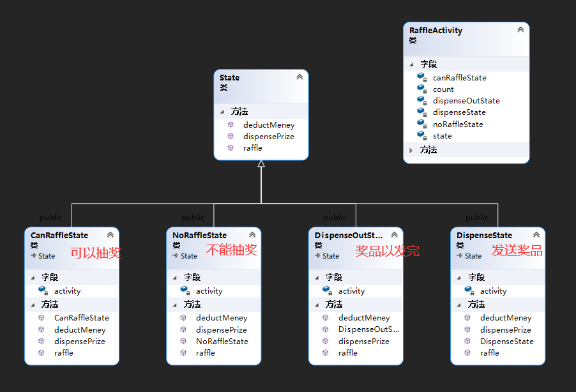Click the count field icon in RaffleActivity

point(421,89)
